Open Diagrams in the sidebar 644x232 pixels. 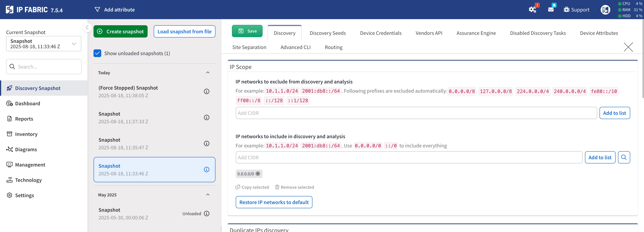[26, 149]
